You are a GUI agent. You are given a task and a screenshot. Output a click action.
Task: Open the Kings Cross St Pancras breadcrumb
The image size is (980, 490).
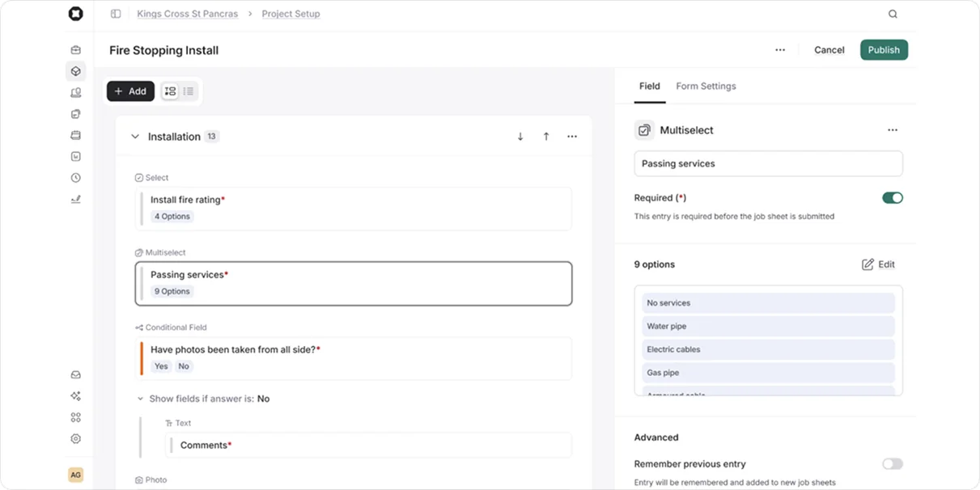click(188, 14)
